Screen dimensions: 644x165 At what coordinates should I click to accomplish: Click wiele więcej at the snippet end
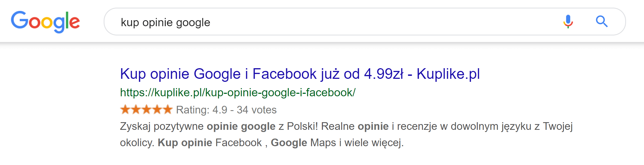(374, 143)
